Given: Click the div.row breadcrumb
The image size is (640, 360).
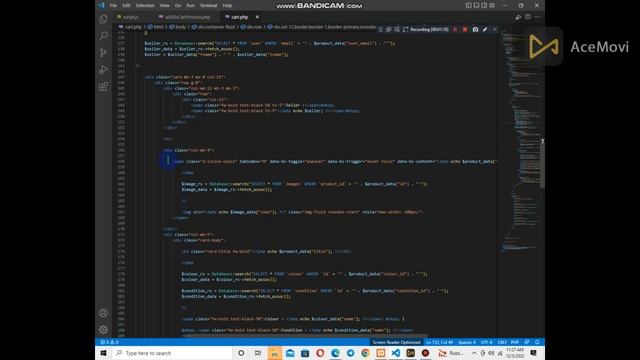Looking at the screenshot, I should (x=254, y=27).
